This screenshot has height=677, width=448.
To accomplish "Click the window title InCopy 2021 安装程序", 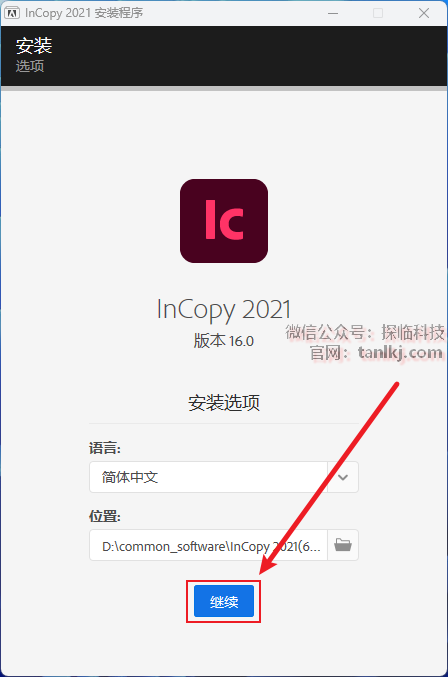I will tap(84, 13).
